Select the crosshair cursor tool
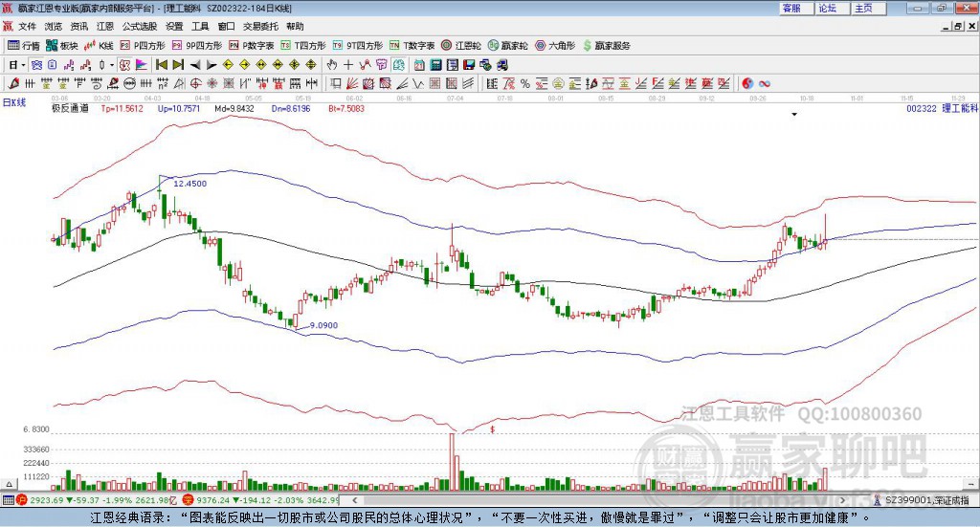Viewport: 980px width, 527px height. point(348,65)
